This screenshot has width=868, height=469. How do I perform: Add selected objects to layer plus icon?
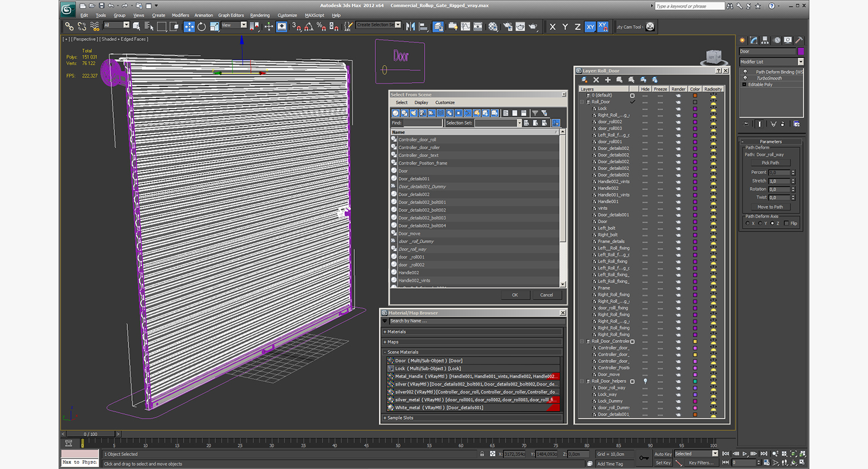tap(608, 80)
